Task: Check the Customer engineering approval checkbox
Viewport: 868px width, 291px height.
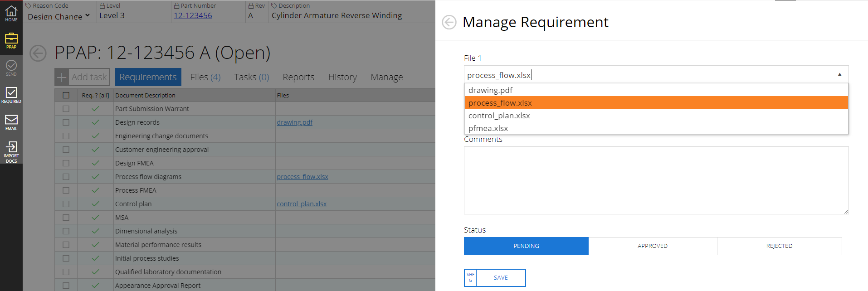Action: click(x=66, y=150)
